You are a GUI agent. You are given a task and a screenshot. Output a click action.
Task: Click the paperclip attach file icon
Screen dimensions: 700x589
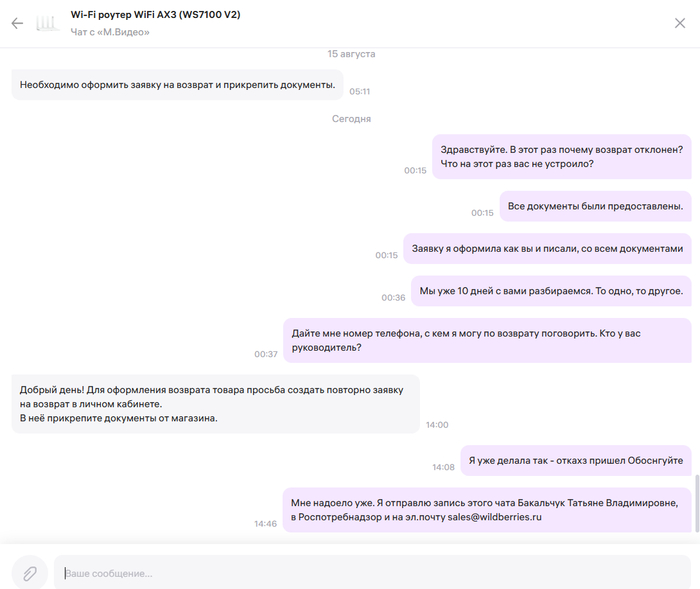30,572
